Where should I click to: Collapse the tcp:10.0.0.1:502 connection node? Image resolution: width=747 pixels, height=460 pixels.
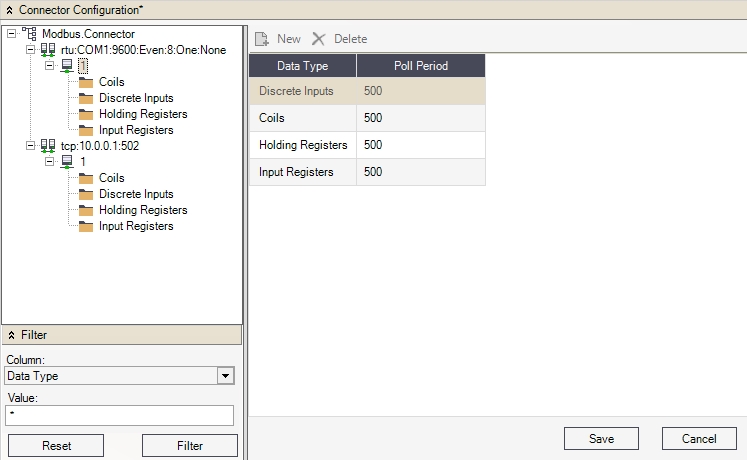coord(30,146)
